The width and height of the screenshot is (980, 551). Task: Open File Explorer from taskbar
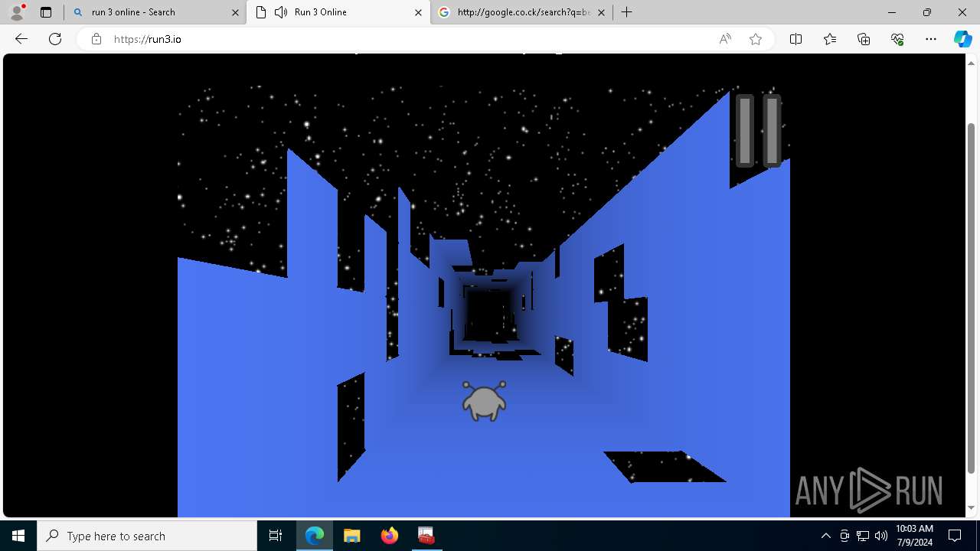(x=352, y=536)
